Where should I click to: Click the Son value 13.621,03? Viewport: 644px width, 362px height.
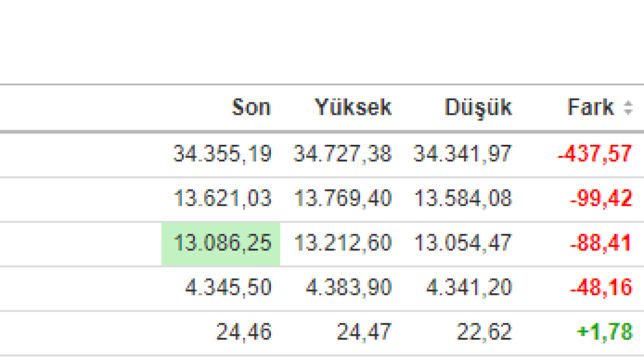pyautogui.click(x=222, y=199)
